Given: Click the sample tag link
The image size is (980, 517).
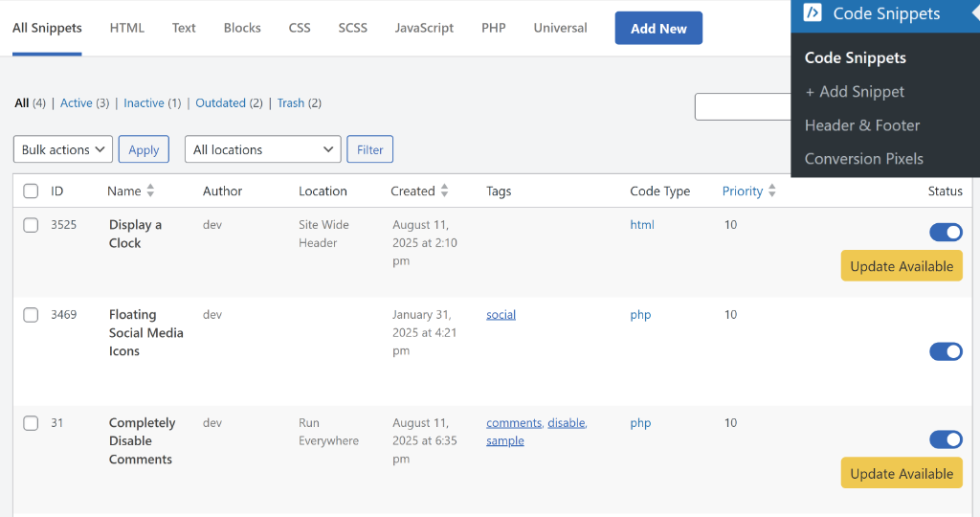Looking at the screenshot, I should tap(505, 440).
